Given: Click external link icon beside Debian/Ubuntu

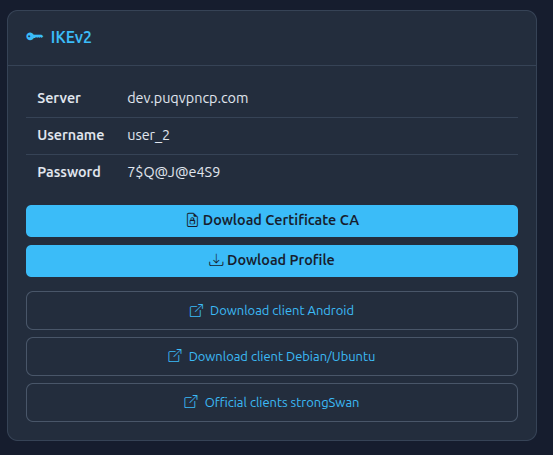Looking at the screenshot, I should (175, 356).
